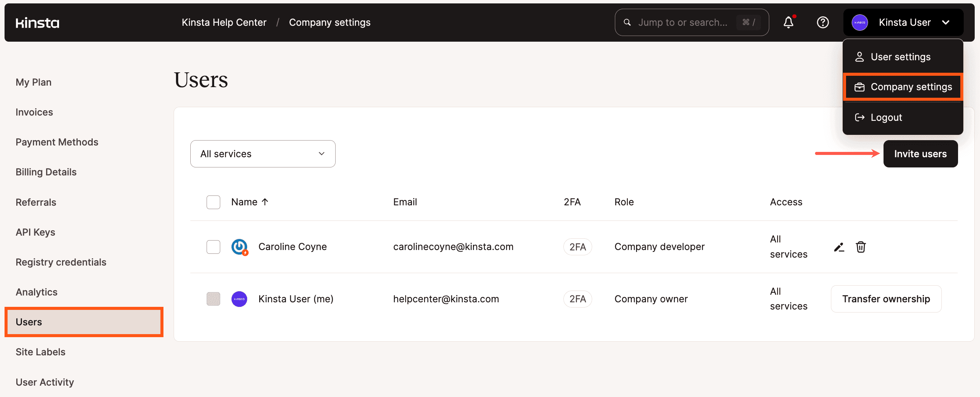Viewport: 980px width, 397px height.
Task: Tick the select-all users checkbox
Action: [213, 202]
